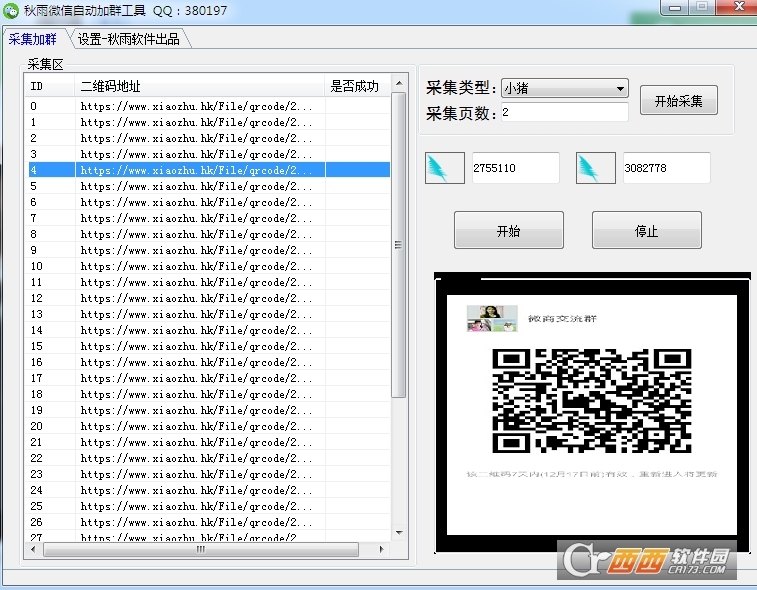Click the ID column header

pyautogui.click(x=50, y=86)
